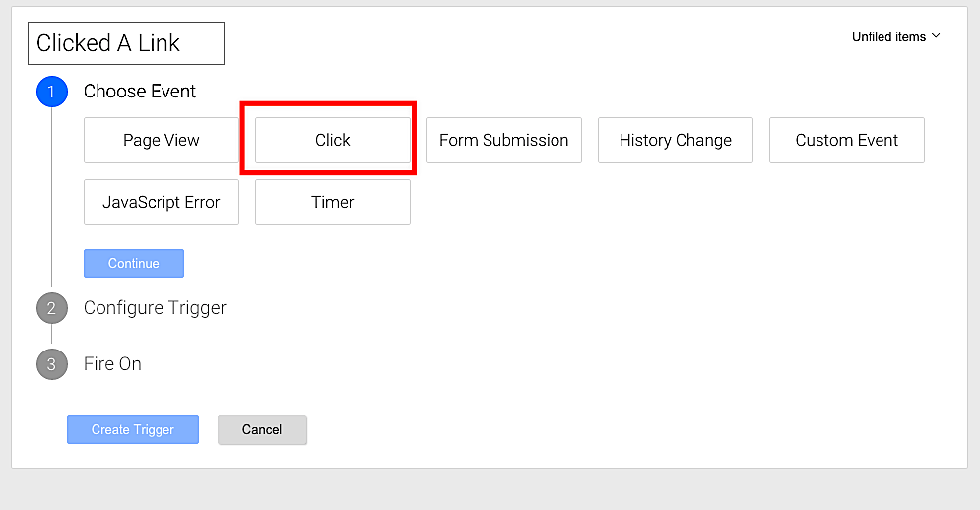Image resolution: width=980 pixels, height=510 pixels.
Task: Choose the Custom Event option
Action: pyautogui.click(x=847, y=140)
